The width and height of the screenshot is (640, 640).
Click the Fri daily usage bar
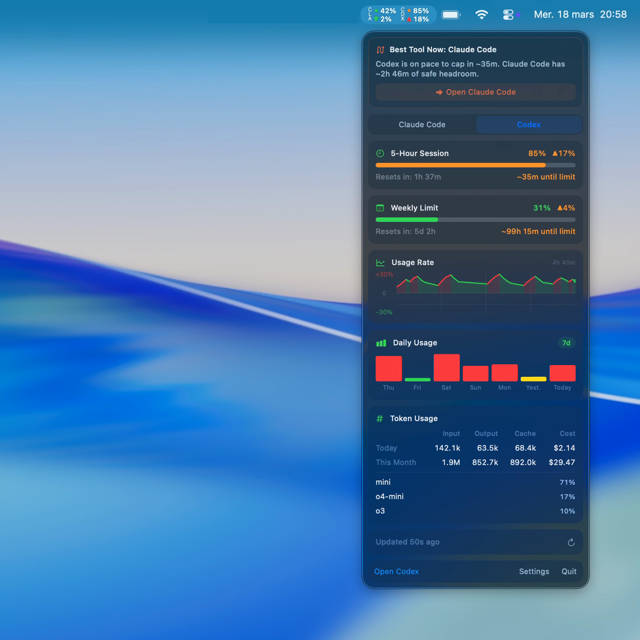(x=417, y=380)
